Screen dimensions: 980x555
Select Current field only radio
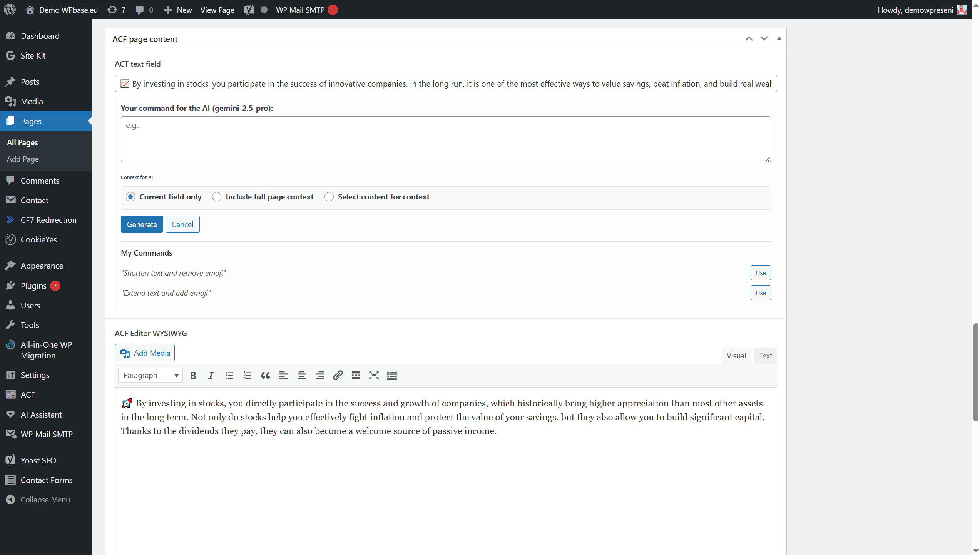point(130,197)
